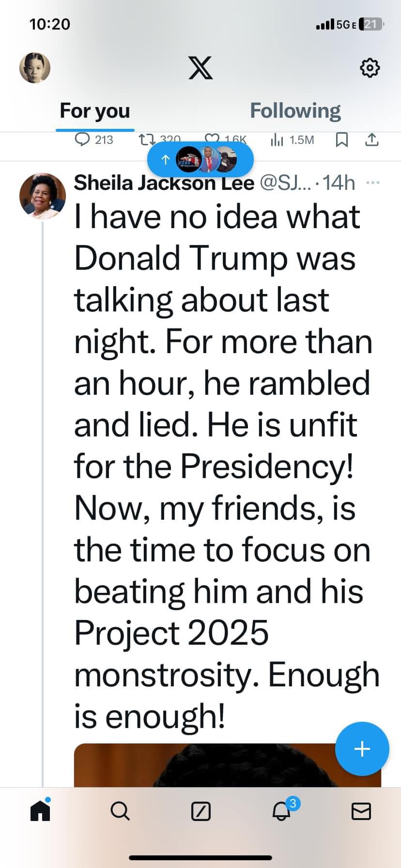Go to the Home tab icon
The width and height of the screenshot is (401, 868).
[x=40, y=811]
